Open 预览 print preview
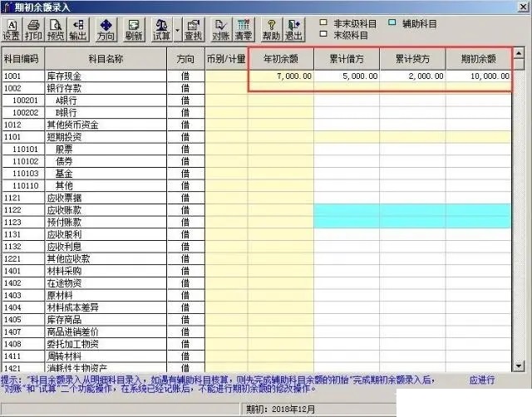 coord(56,30)
